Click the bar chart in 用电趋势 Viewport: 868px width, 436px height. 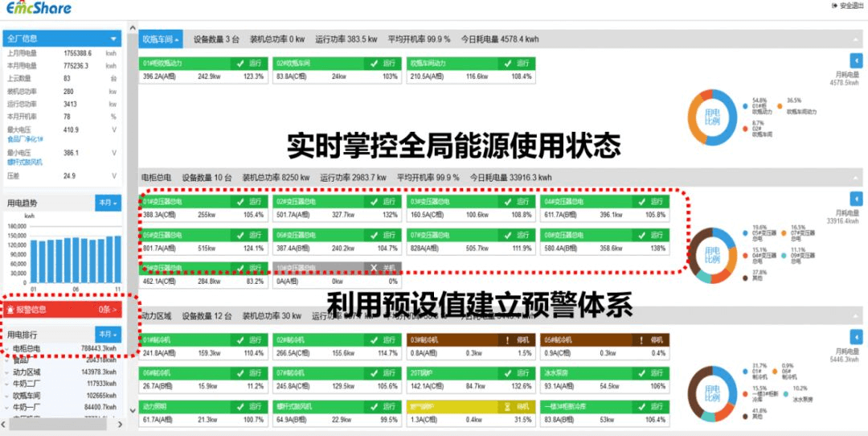click(76, 259)
